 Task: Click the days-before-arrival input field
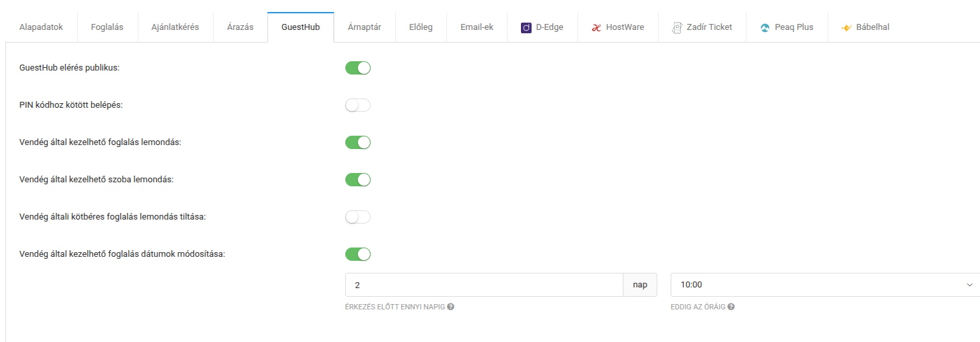tap(484, 285)
